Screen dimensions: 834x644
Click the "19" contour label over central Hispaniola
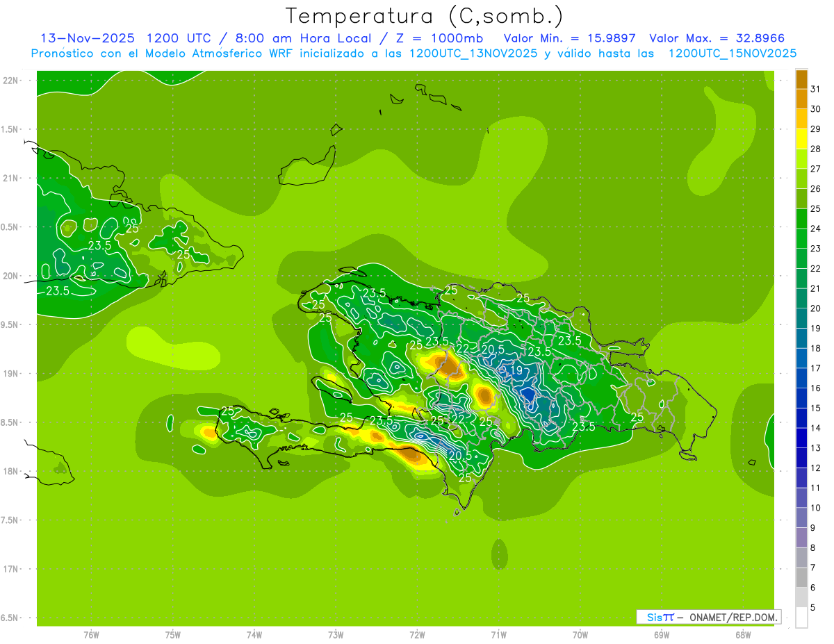click(x=516, y=371)
